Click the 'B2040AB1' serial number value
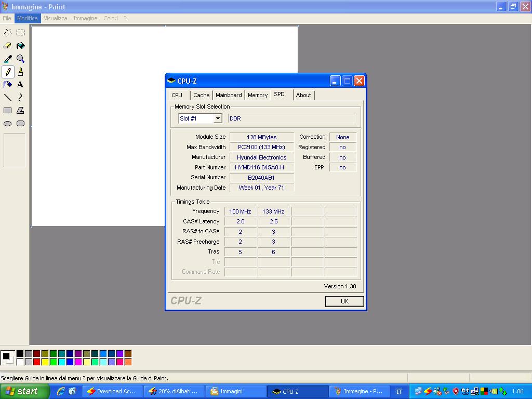Screen dimensions: 532x399 point(262,178)
